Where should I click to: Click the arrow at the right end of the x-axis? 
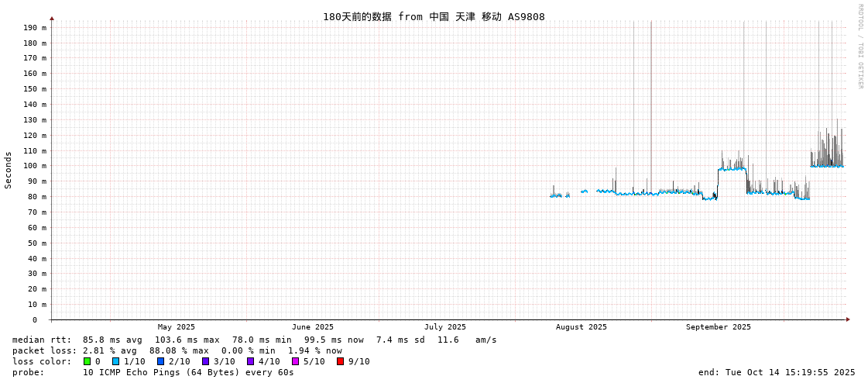(848, 319)
